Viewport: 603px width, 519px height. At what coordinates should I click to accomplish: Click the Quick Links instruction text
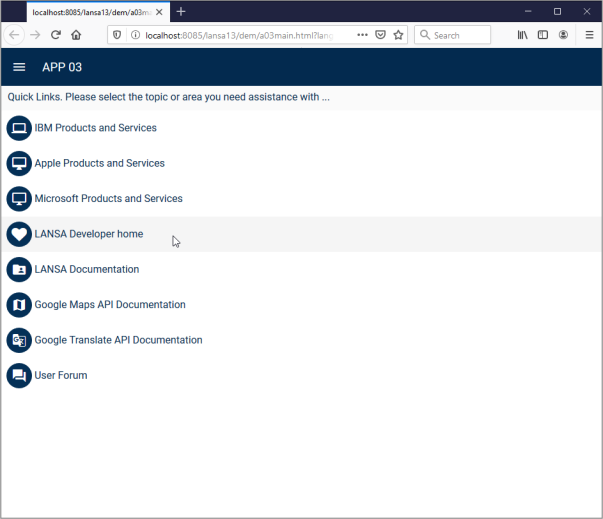[x=168, y=97]
